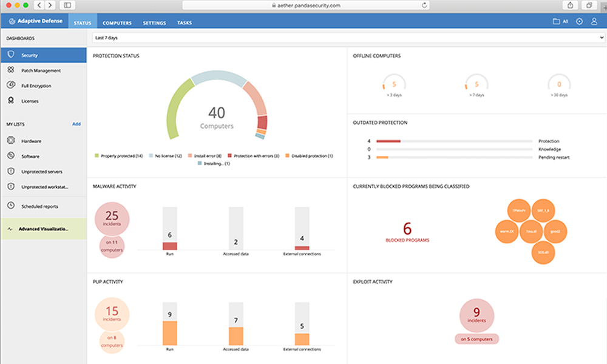Screen dimensions: 607x364
Task: Switch to the SETTINGS tab
Action: [154, 23]
